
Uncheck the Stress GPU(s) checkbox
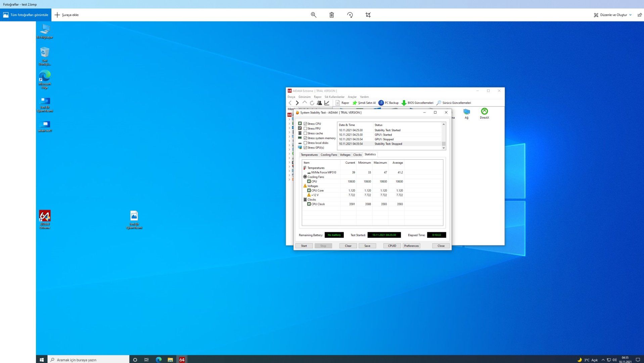tap(305, 148)
